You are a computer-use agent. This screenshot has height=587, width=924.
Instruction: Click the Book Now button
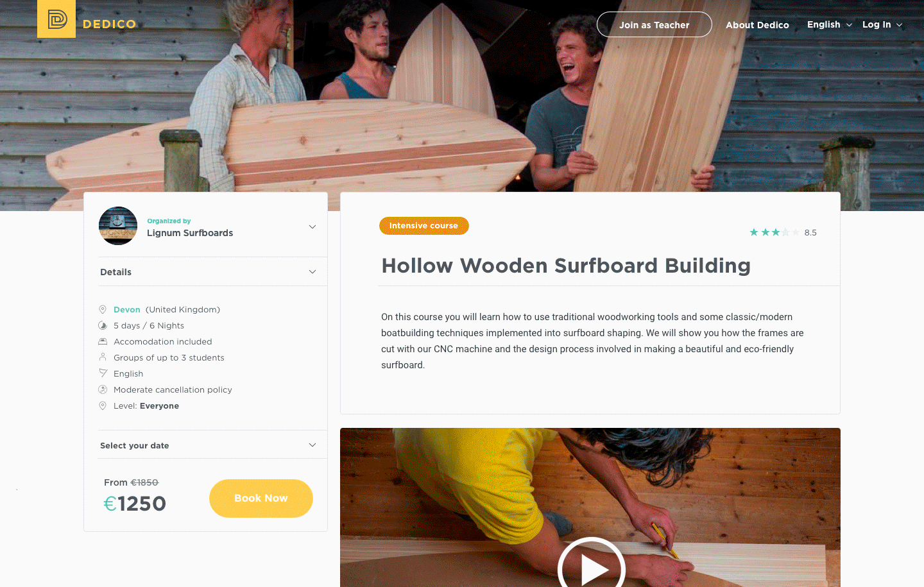tap(261, 498)
